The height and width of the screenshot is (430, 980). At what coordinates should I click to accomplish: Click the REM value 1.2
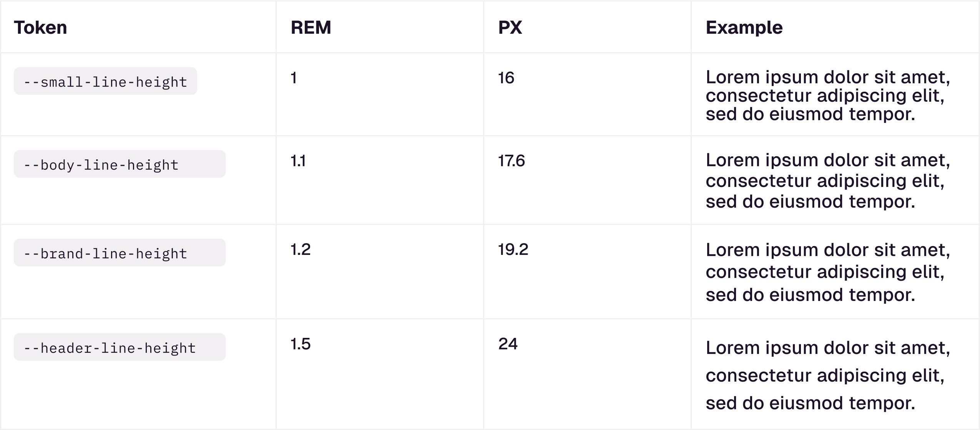301,250
